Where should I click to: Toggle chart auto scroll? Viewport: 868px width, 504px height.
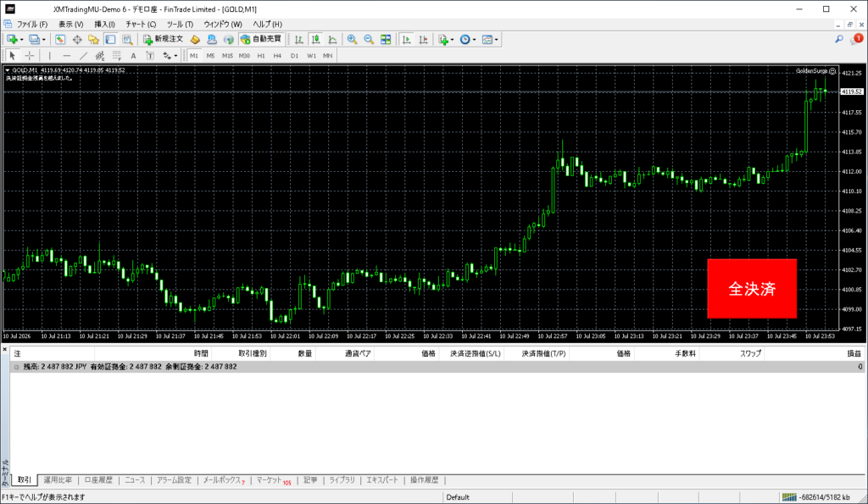coord(406,39)
